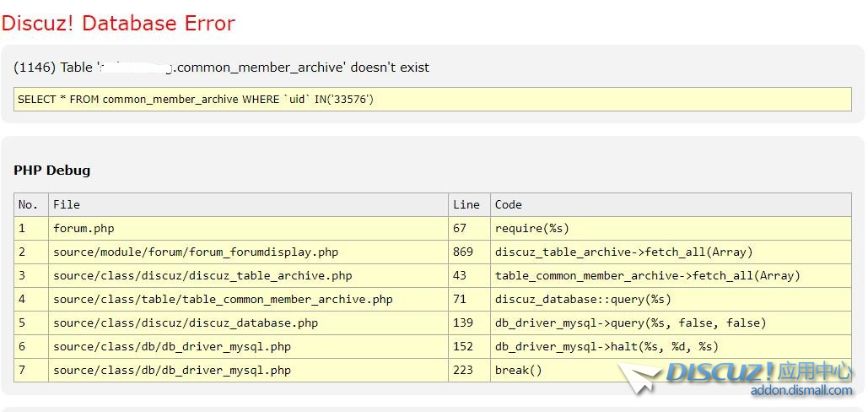
Task: Click the require(%s) code cell
Action: (532, 228)
